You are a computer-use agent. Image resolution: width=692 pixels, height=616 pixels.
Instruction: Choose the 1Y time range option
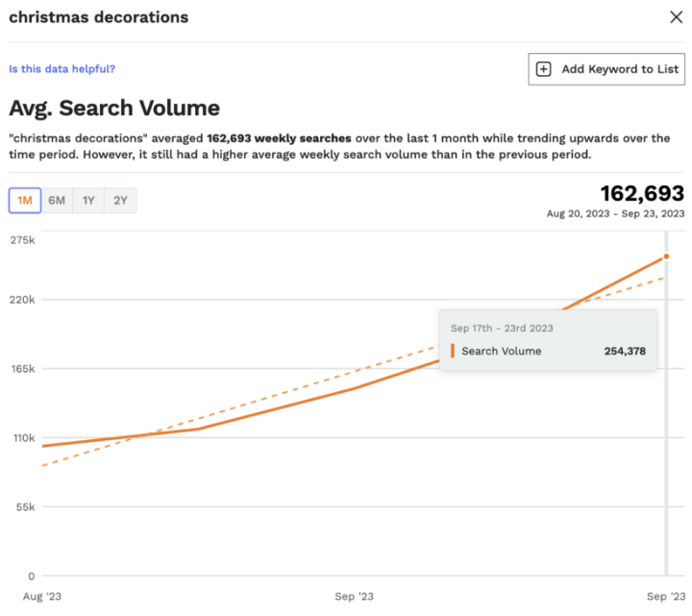[x=88, y=200]
